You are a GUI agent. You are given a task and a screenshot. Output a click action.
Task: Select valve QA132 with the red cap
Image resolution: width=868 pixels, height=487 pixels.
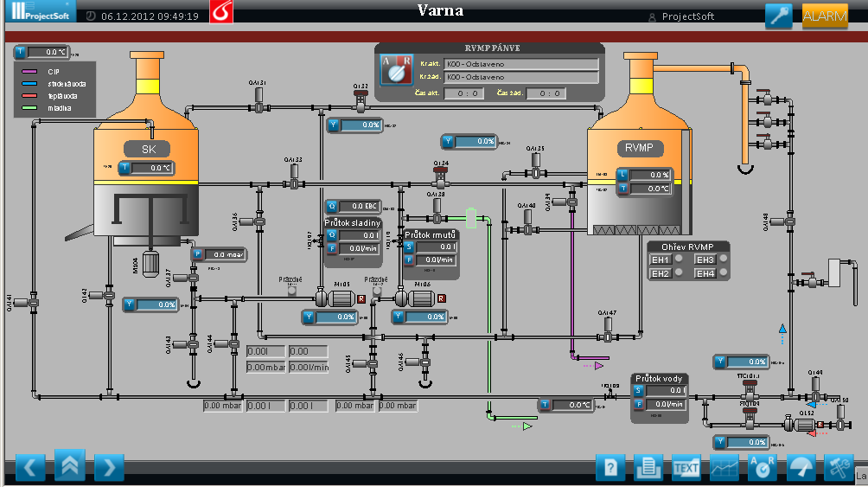click(361, 99)
